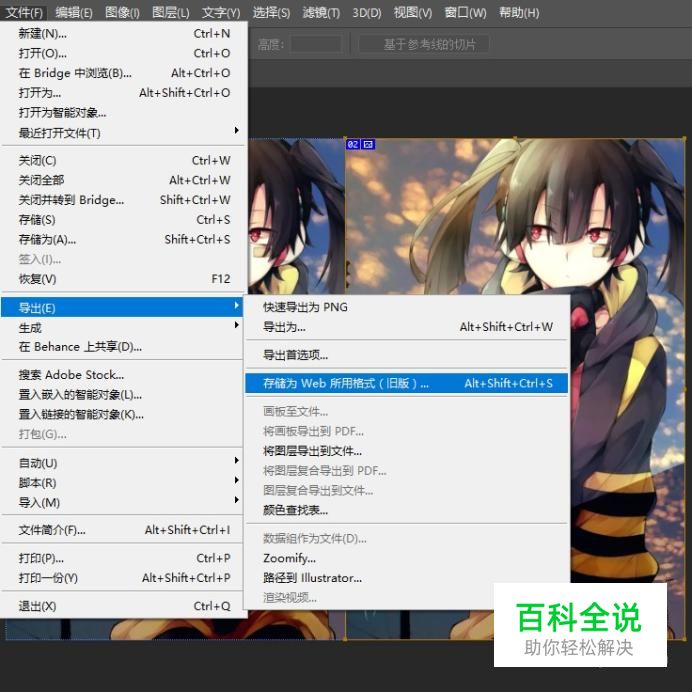Select 在 Bridge 中浏览(B)...
Viewport: 692px width, 692px height.
tap(124, 73)
